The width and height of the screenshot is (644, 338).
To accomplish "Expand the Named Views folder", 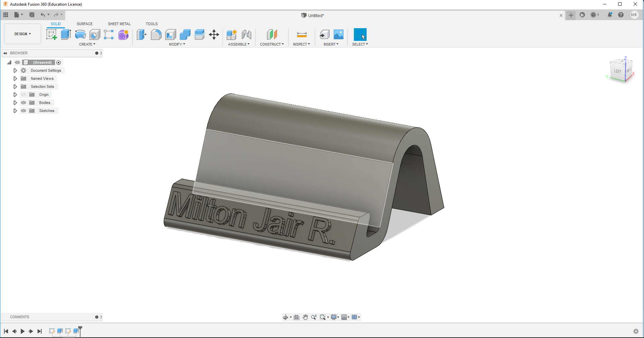I will tap(15, 78).
